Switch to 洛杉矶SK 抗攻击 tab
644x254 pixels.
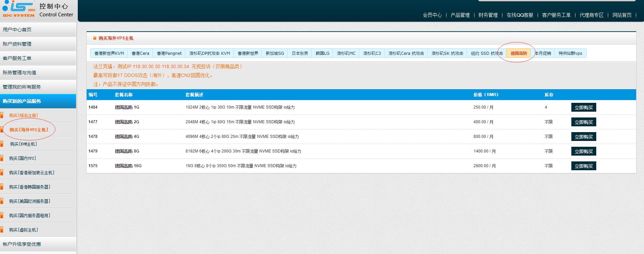click(447, 53)
